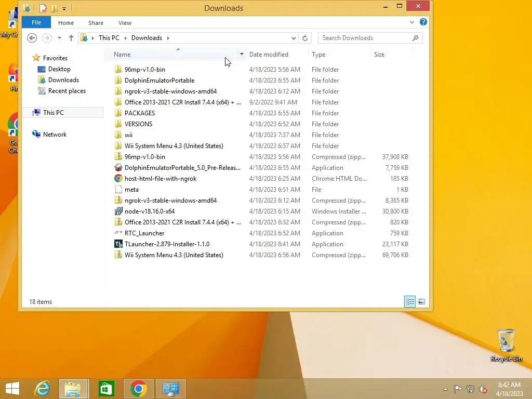Viewport: 532px width, 399px height.
Task: Open the Share ribbon tab
Action: (x=96, y=23)
